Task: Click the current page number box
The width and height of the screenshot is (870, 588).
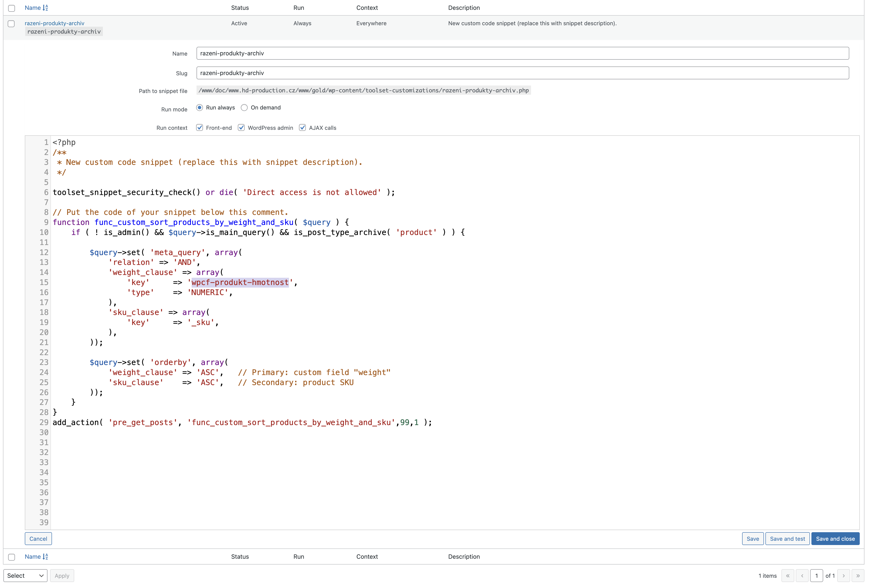Action: [x=817, y=576]
